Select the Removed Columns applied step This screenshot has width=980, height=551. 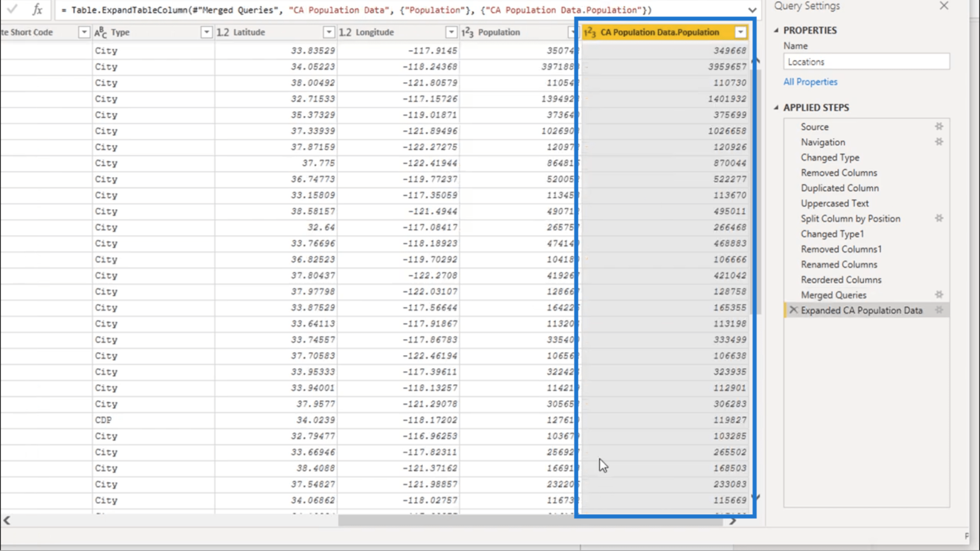[x=838, y=173]
